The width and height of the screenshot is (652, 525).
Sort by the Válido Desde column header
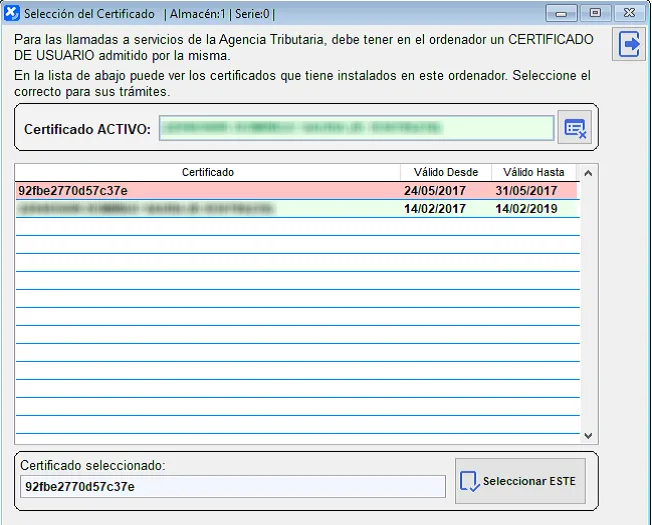[446, 173]
